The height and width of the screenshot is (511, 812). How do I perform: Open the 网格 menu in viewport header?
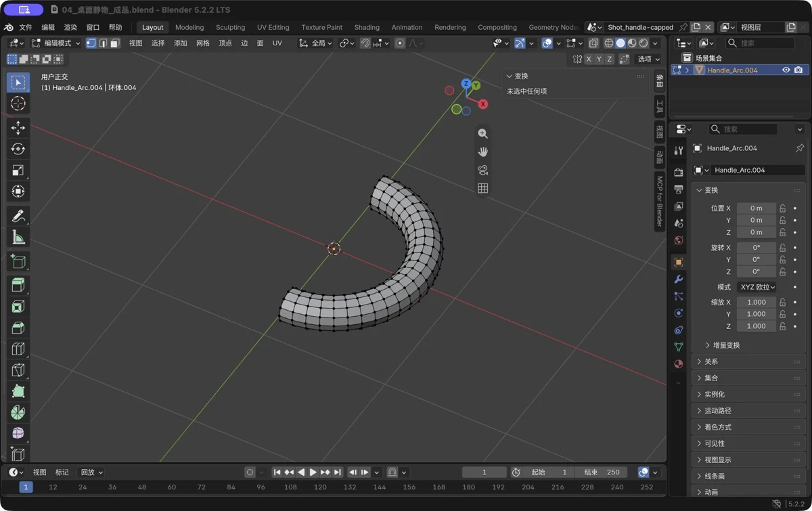[x=203, y=43]
